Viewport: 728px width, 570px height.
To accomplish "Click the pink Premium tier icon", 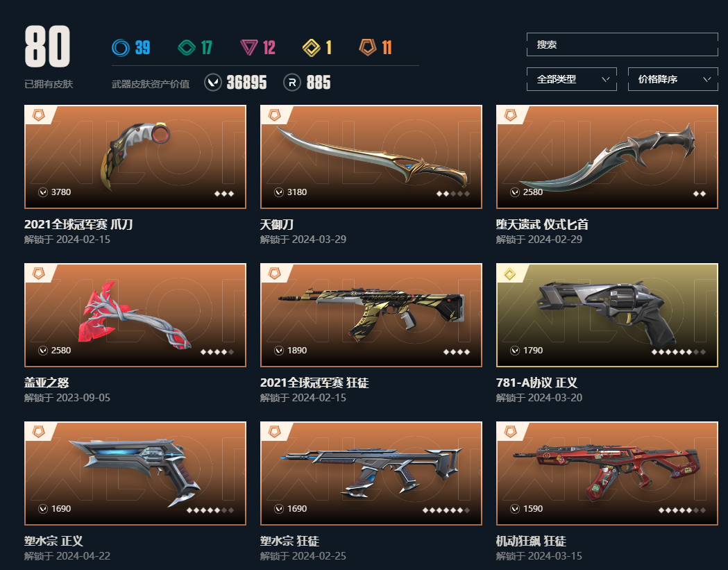I will [249, 47].
